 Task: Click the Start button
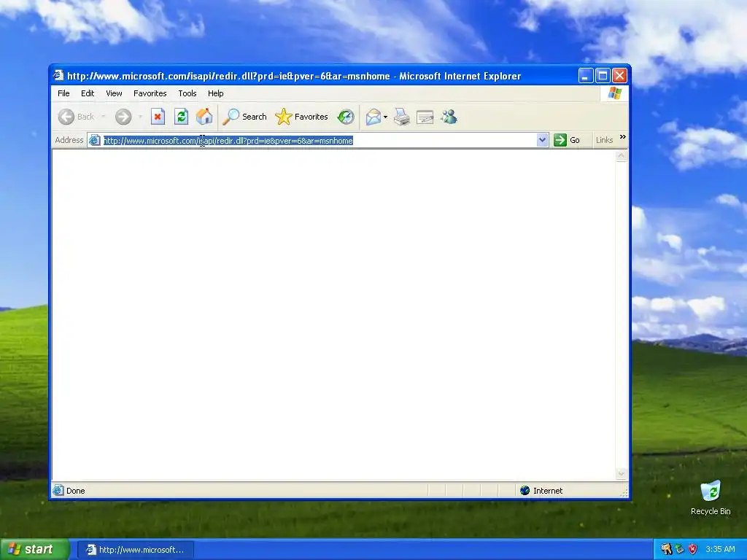tap(34, 550)
